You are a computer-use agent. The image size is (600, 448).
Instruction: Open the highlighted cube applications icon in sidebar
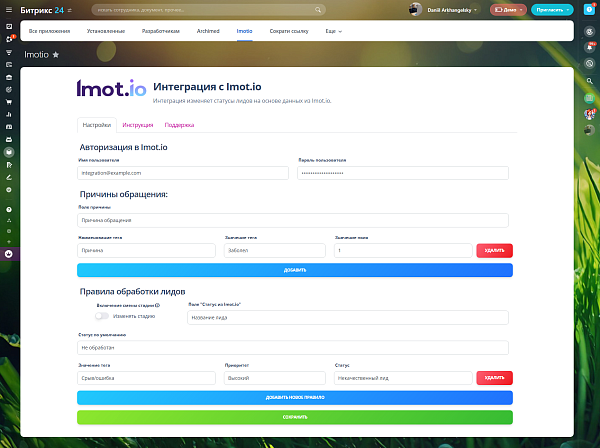click(x=9, y=152)
